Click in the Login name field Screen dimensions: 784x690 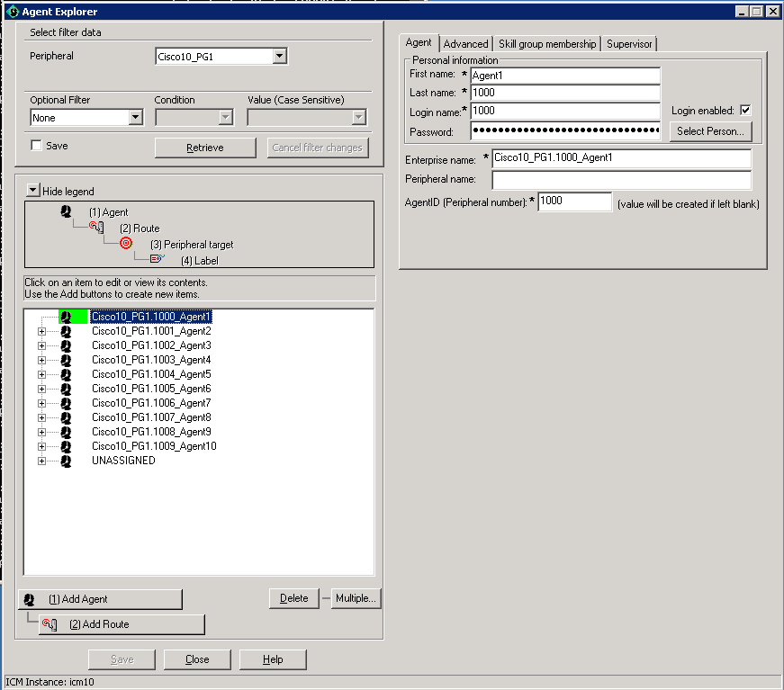565,111
